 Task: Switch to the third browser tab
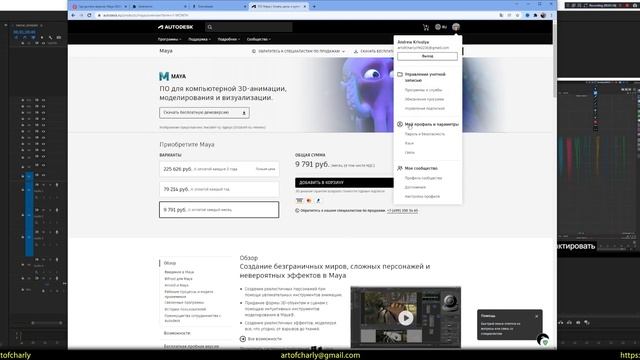[x=218, y=7]
